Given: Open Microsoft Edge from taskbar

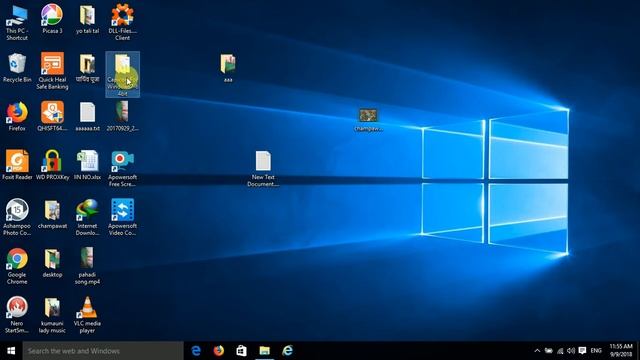Looking at the screenshot, I should 196,351.
